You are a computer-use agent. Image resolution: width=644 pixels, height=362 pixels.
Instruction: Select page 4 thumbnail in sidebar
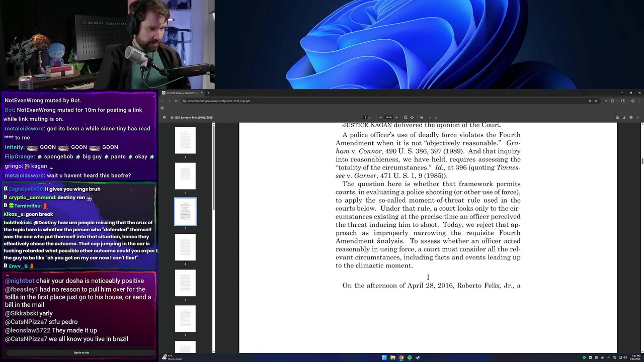point(185,247)
